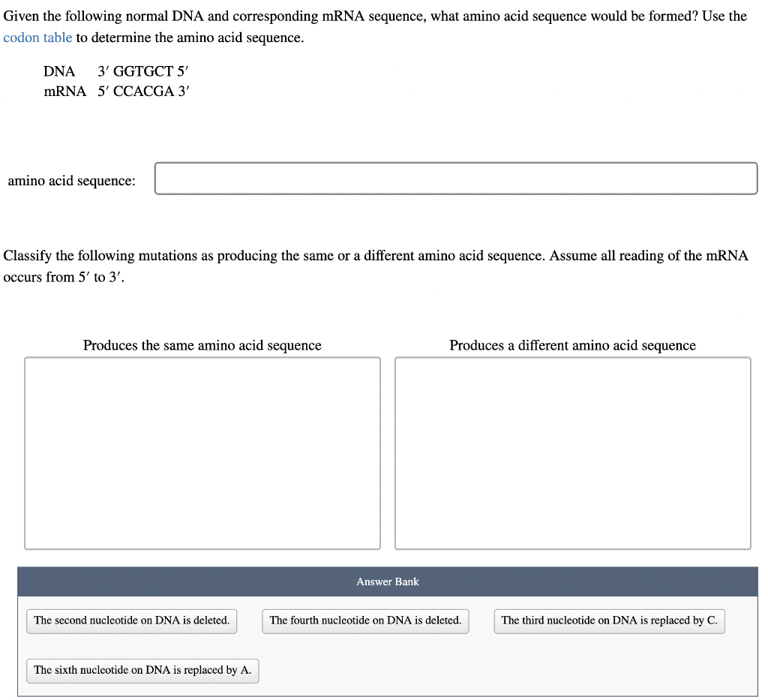This screenshot has height=700, width=768.
Task: Select 'The sixth nucleotide on DNA is replaced by A'
Action: (x=142, y=670)
